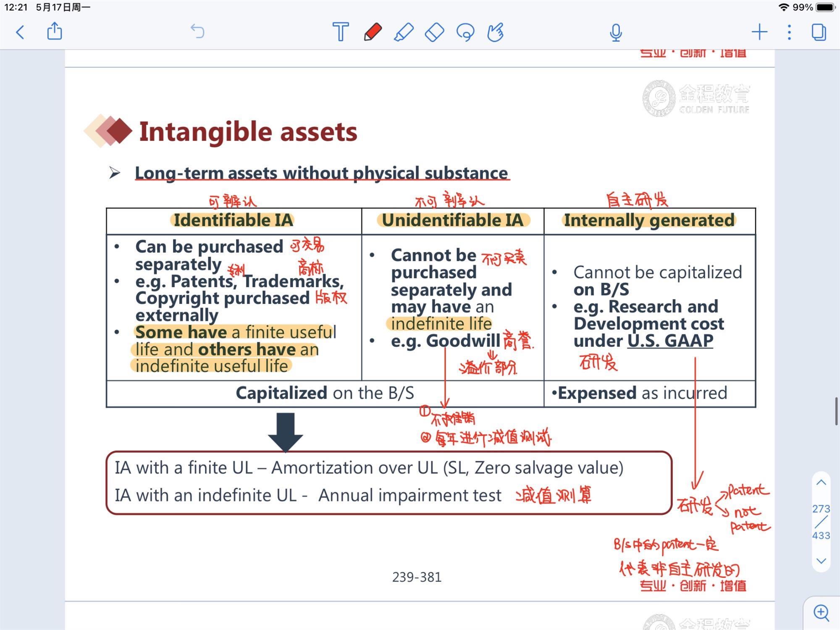Tap the 273/433 page indicator
840x630 pixels.
pyautogui.click(x=821, y=522)
